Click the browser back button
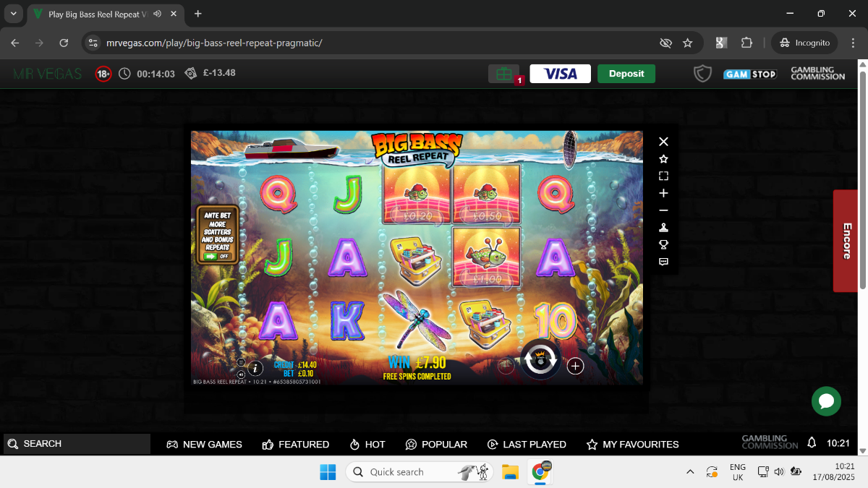 [x=15, y=43]
